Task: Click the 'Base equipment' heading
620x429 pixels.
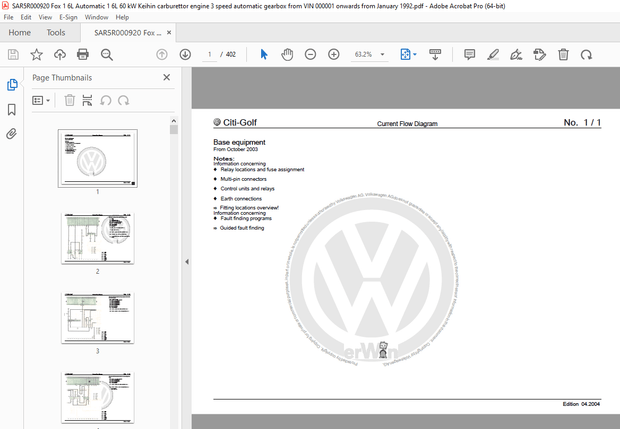Action: click(x=239, y=142)
